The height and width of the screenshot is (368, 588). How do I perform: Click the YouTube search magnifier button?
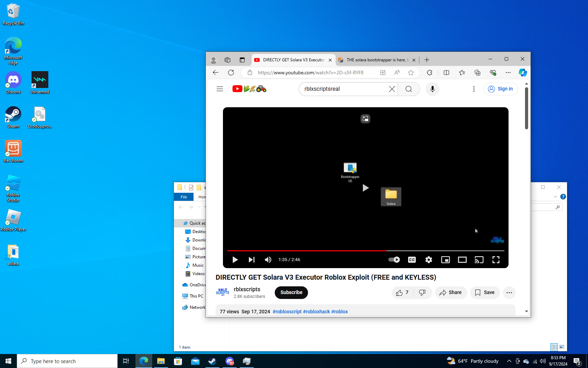[x=409, y=89]
